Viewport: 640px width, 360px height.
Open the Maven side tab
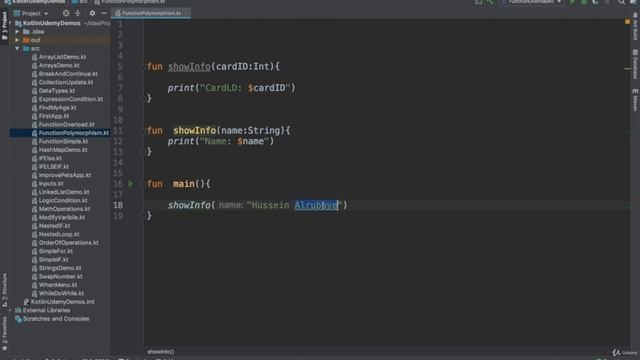click(x=635, y=100)
